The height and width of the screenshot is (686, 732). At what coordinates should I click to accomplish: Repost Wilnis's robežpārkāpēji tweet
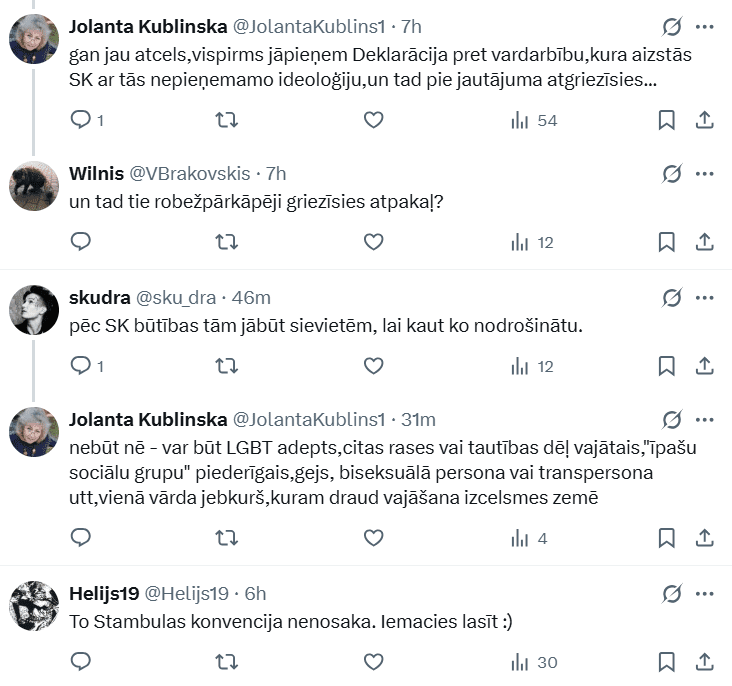(227, 241)
